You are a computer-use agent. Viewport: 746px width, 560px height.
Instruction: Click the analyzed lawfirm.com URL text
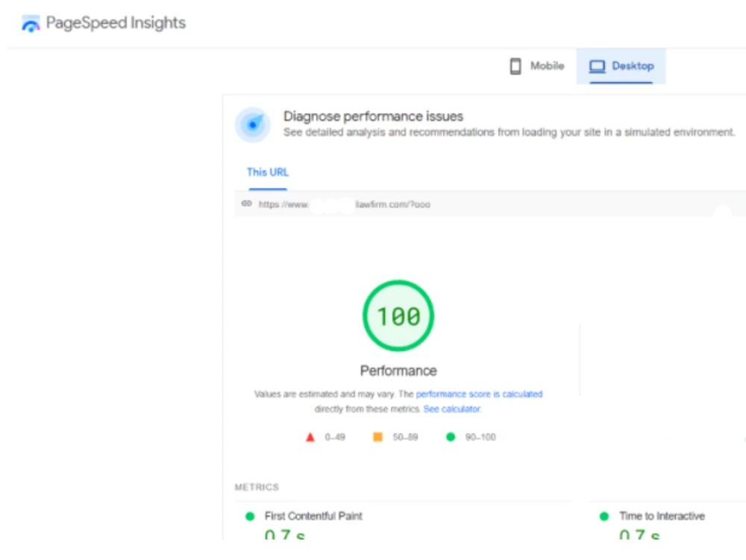click(345, 204)
